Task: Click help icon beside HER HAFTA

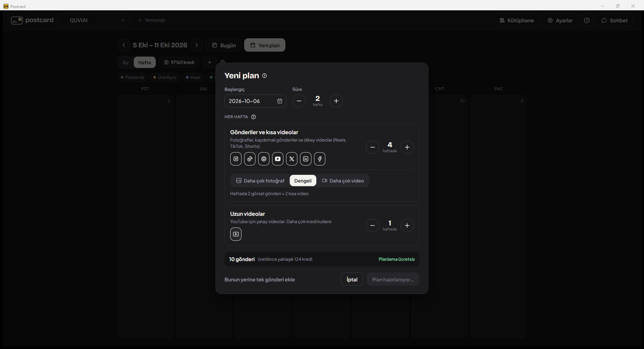Action: tap(253, 117)
